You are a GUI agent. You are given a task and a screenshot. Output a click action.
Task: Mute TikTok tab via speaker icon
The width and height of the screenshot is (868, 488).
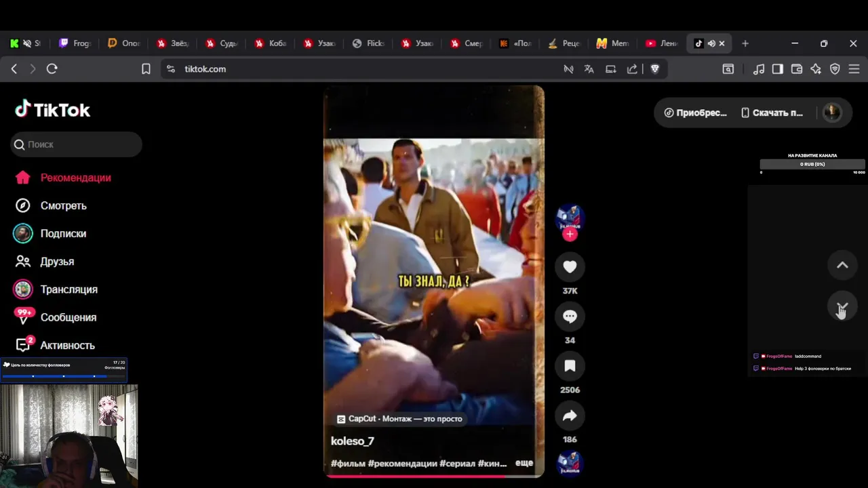(711, 43)
